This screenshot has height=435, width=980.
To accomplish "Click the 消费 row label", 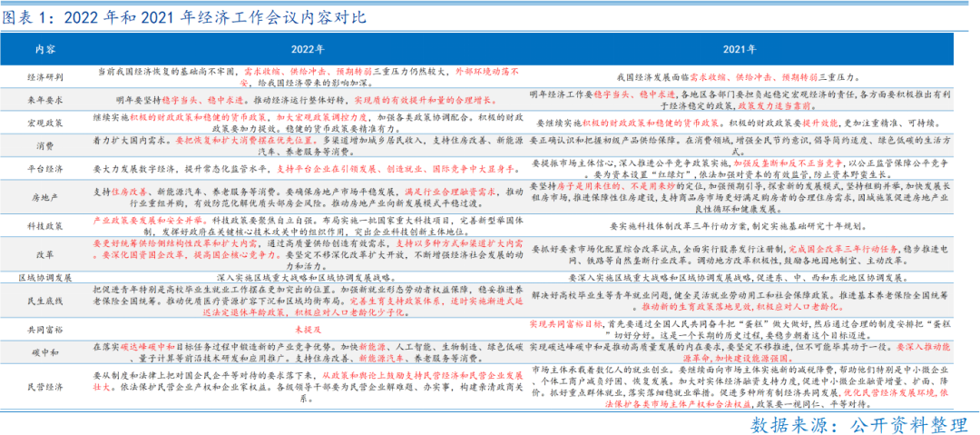I will [44, 143].
